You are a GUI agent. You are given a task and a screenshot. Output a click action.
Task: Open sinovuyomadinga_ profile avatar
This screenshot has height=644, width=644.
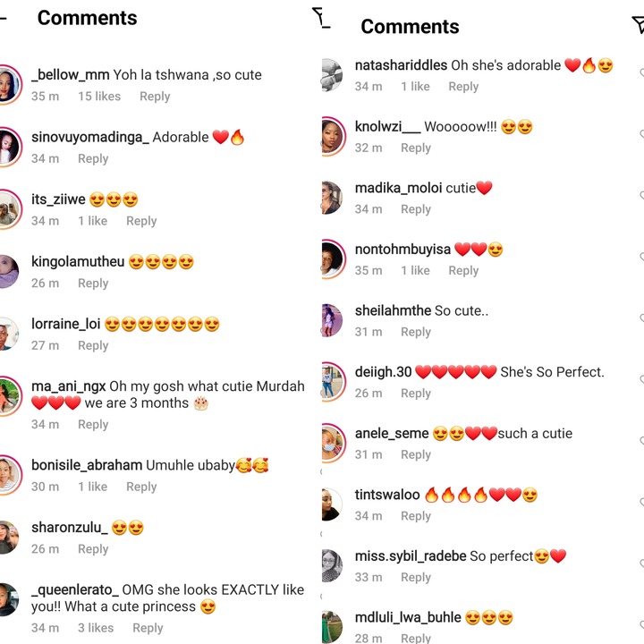coord(9,147)
